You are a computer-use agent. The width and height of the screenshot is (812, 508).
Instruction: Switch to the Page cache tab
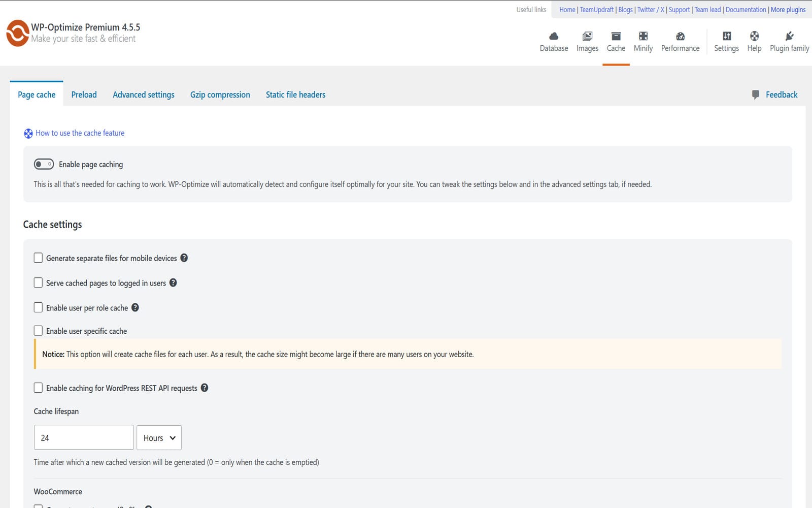pyautogui.click(x=37, y=94)
